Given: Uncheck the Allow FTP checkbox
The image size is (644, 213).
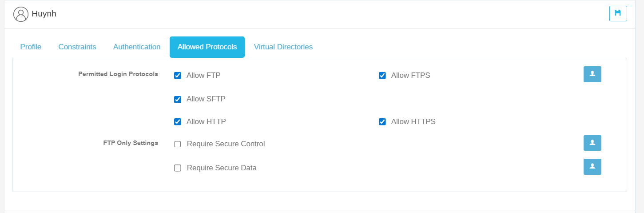Looking at the screenshot, I should (178, 76).
